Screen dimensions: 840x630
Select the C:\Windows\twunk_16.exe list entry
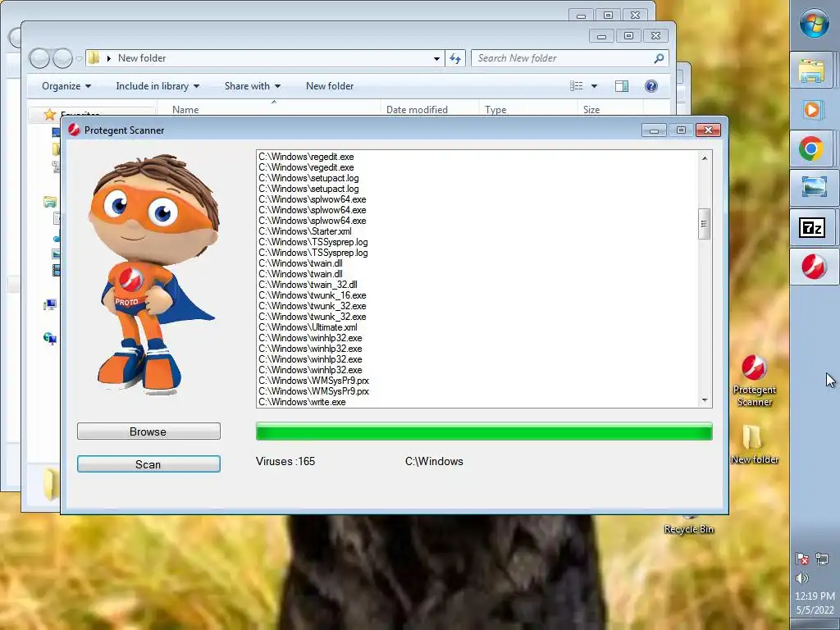313,295
